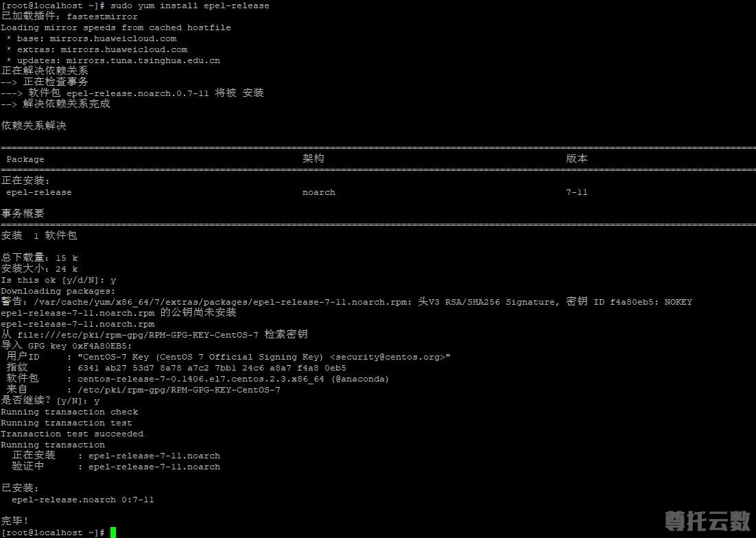Click the '完毕！' completion message
Screen dimensions: 756x538
pyautogui.click(x=15, y=521)
